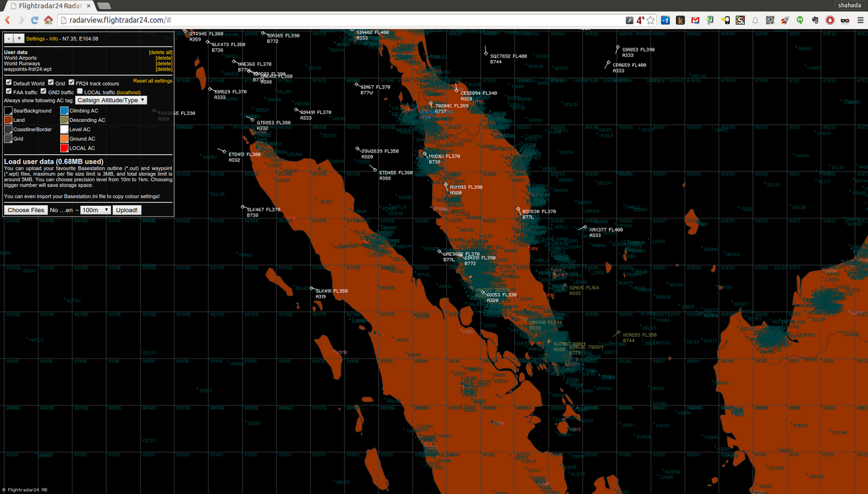Pick the LOCAL AC colour swatch

tap(64, 148)
